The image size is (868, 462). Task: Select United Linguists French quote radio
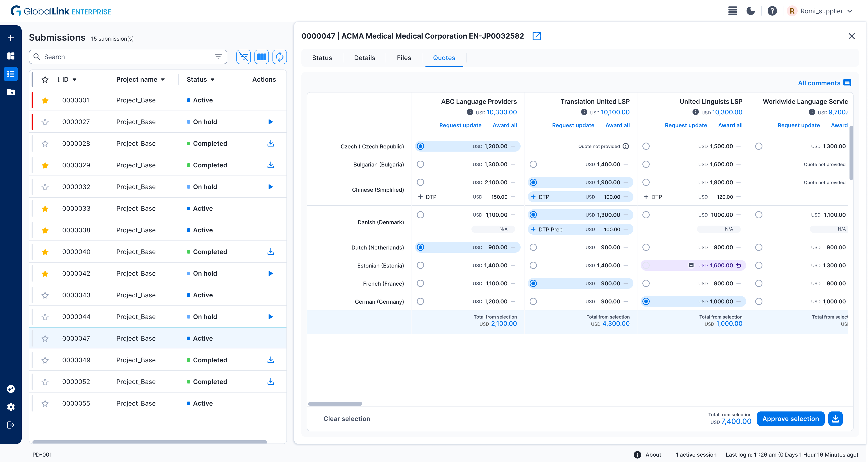coord(646,283)
